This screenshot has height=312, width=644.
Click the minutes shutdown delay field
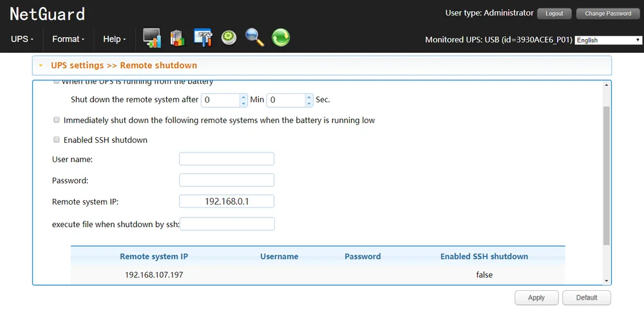click(x=220, y=100)
